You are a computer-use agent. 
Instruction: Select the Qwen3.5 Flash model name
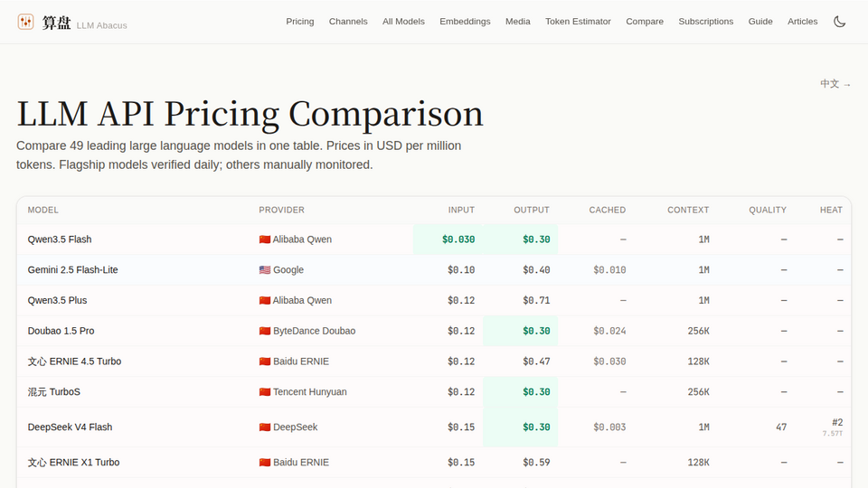[60, 239]
